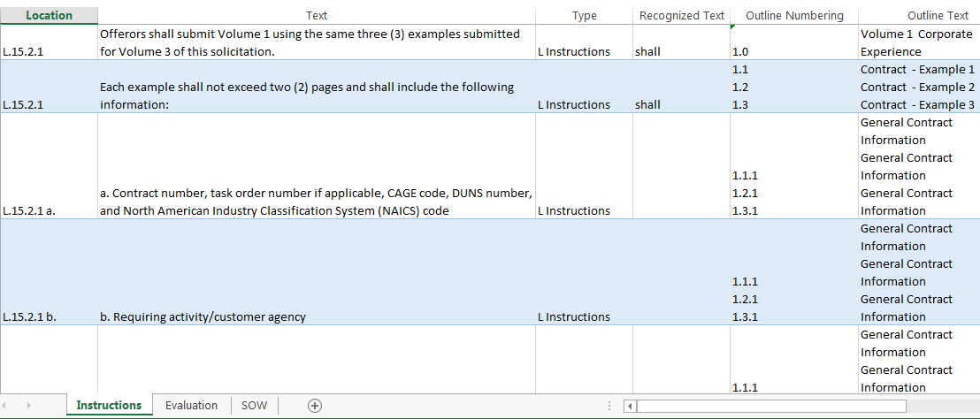
Task: Select Volume 1 Corporate Experience cell
Action: 917,42
